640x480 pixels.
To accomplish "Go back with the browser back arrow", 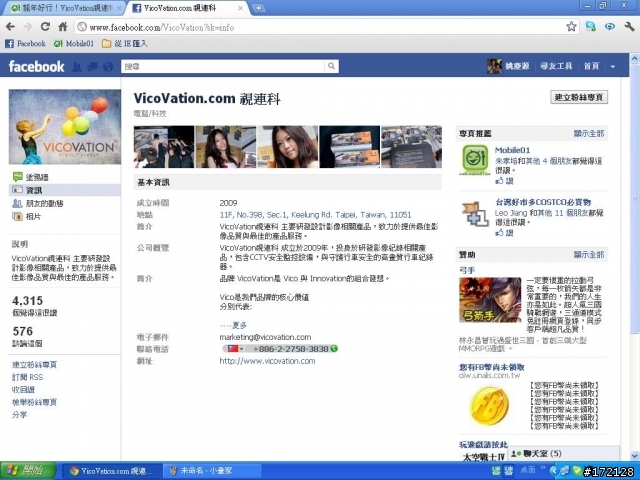I will [x=11, y=27].
